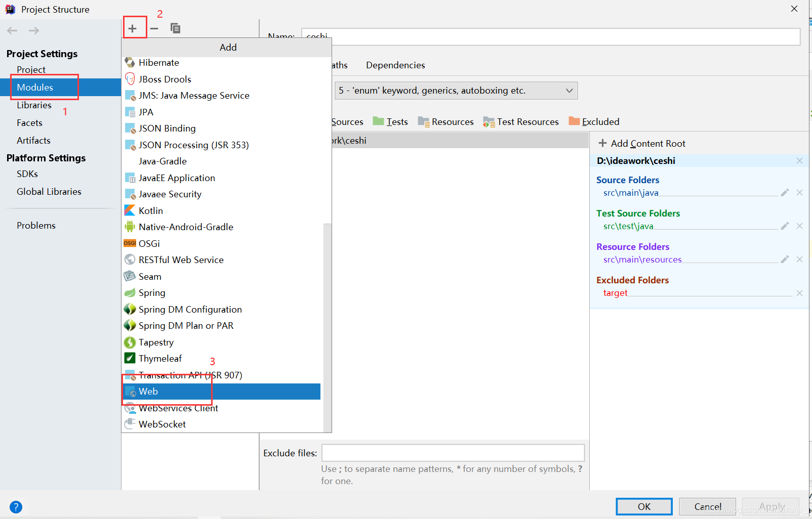Mark as Test Resources folder type

click(x=521, y=121)
